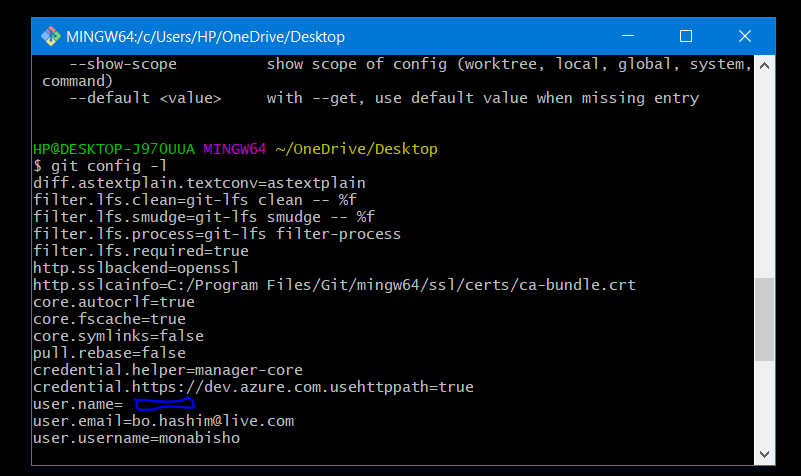Click the Git Bash icon in title bar
801x476 pixels.
click(x=51, y=36)
